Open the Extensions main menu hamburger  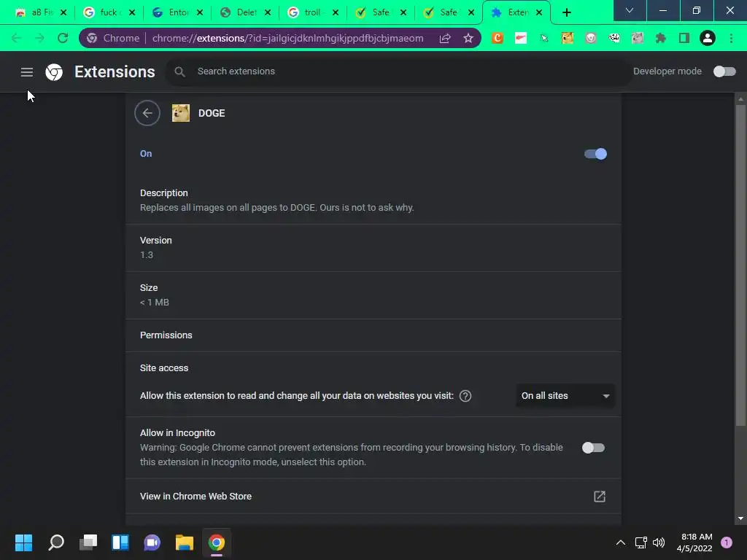click(x=27, y=72)
